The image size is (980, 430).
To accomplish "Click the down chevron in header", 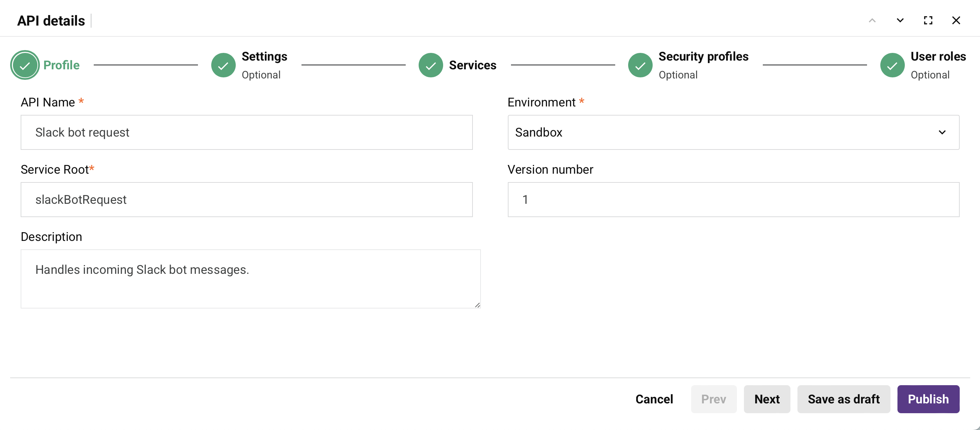I will [900, 21].
